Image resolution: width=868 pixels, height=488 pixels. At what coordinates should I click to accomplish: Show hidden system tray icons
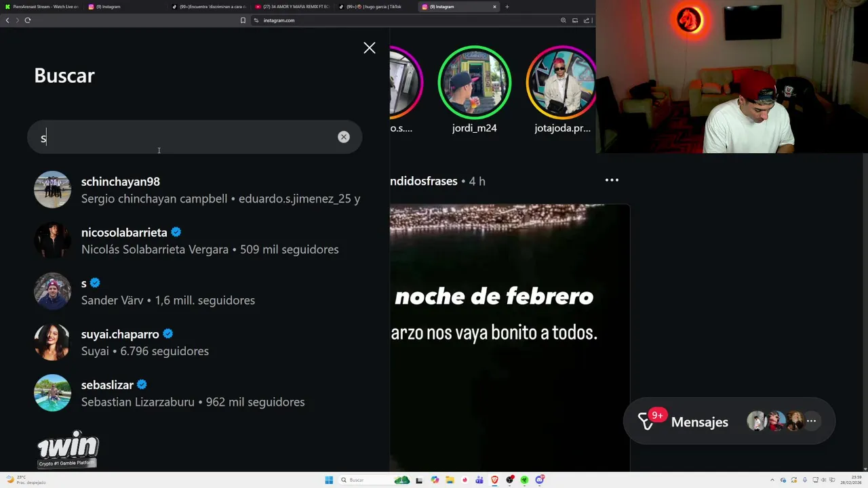(772, 480)
